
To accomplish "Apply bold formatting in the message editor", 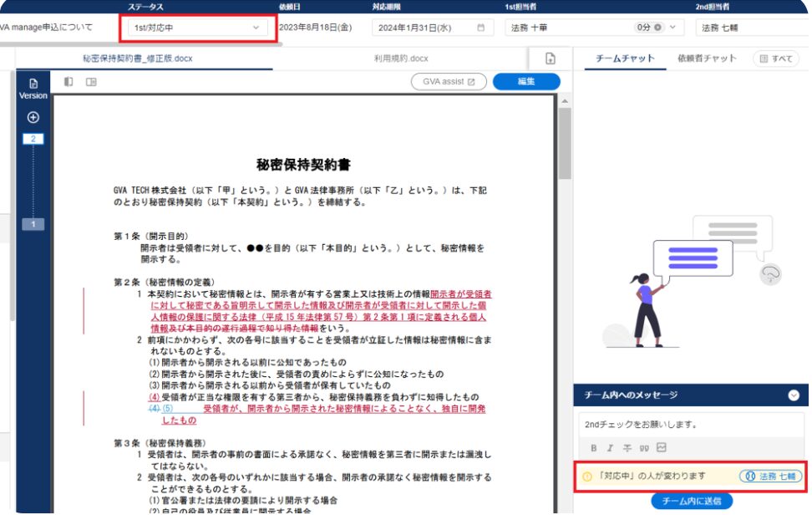I will (593, 448).
